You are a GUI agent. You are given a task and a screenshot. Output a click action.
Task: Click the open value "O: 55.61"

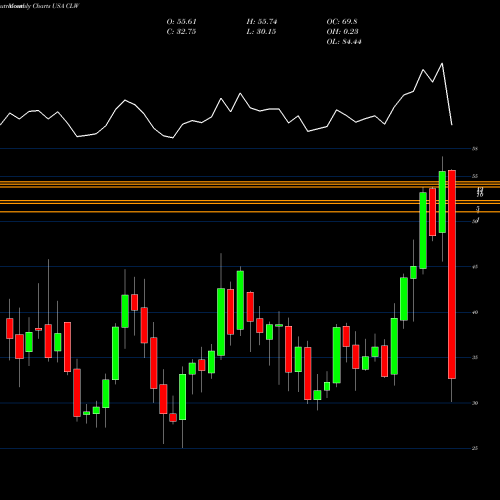pyautogui.click(x=181, y=22)
